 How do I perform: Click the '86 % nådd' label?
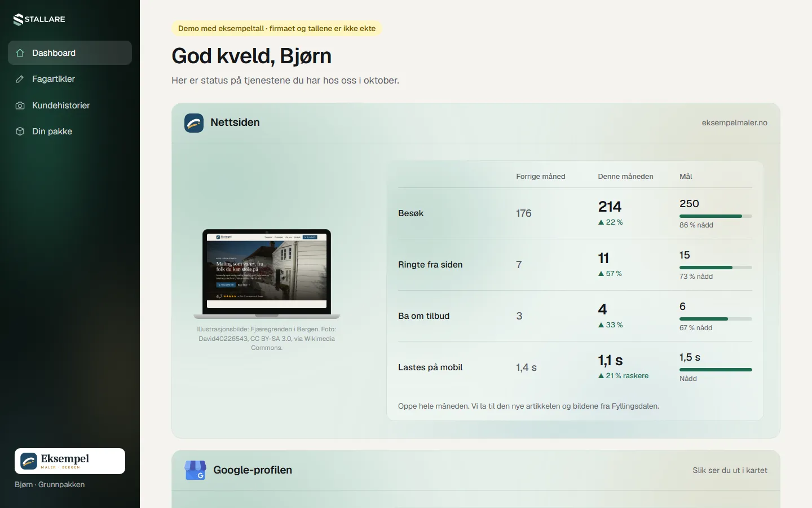696,225
